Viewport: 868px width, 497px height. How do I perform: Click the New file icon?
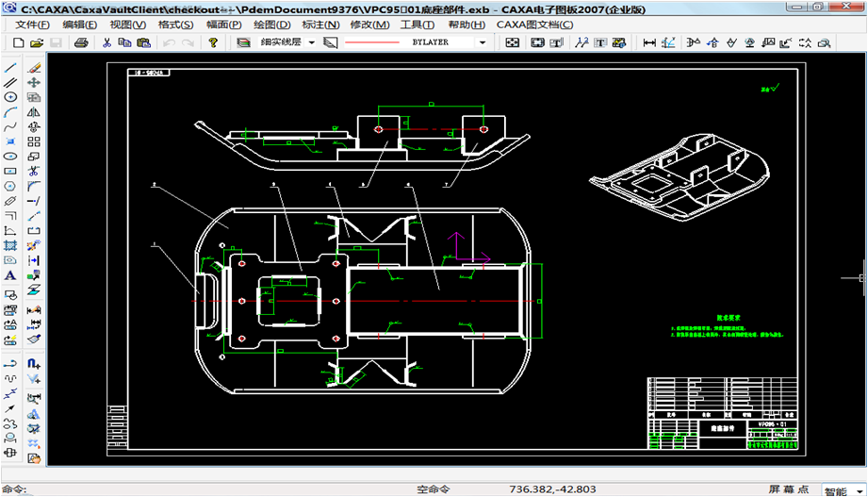pyautogui.click(x=18, y=43)
